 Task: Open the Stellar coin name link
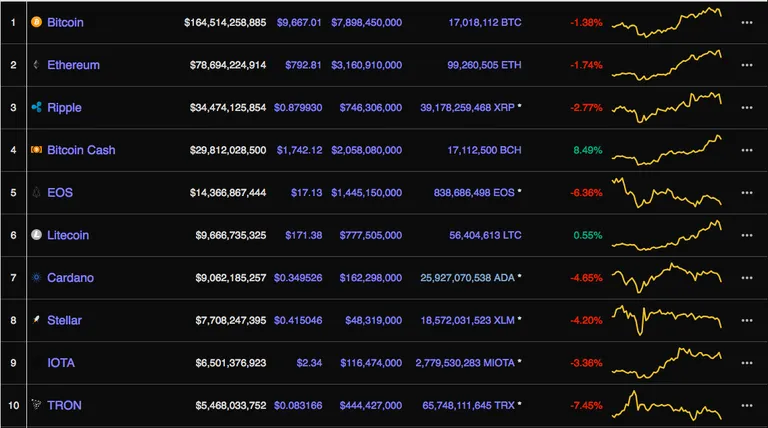64,320
